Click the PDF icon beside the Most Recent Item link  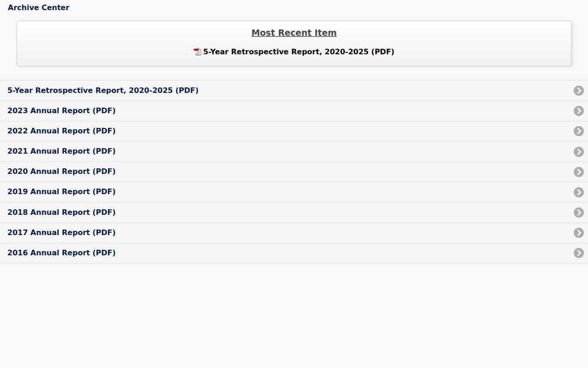click(198, 52)
